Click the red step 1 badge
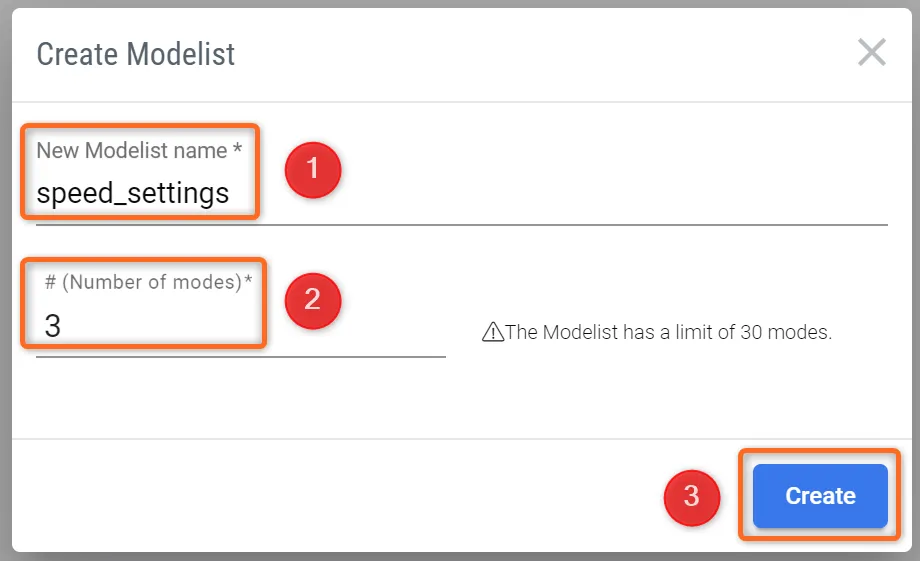Image resolution: width=920 pixels, height=561 pixels. click(313, 169)
